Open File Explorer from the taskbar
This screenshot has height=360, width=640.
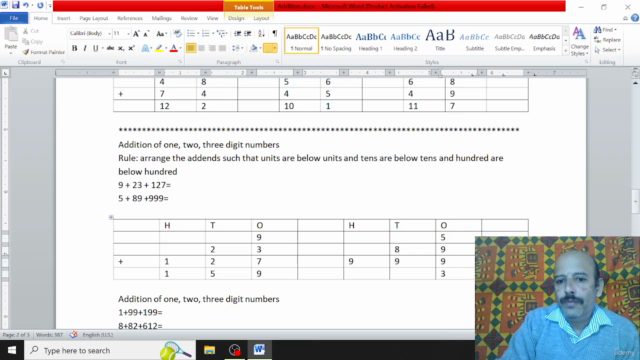(209, 350)
